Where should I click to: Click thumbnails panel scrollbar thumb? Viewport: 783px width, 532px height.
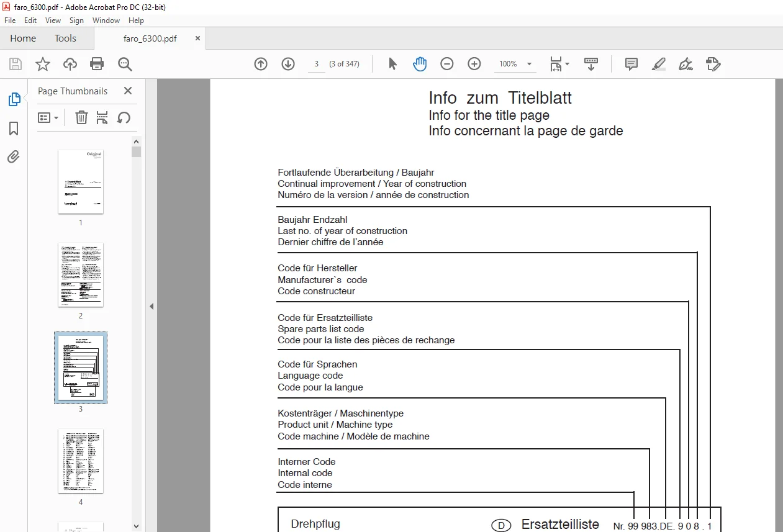[137, 151]
